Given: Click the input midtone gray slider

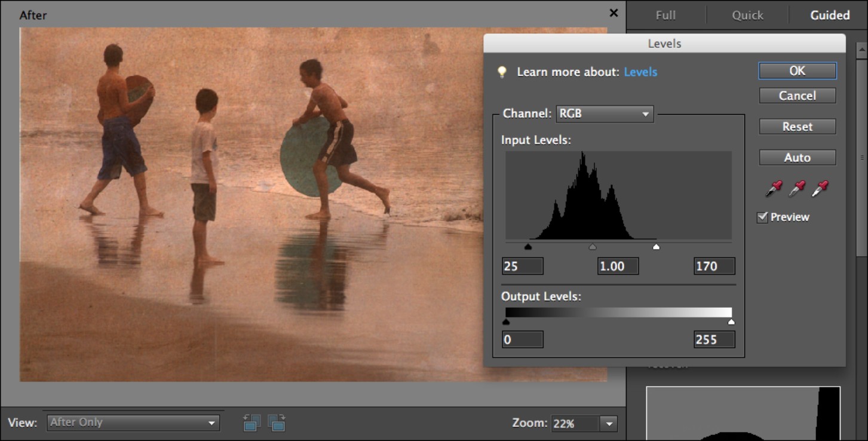Looking at the screenshot, I should click(x=593, y=246).
